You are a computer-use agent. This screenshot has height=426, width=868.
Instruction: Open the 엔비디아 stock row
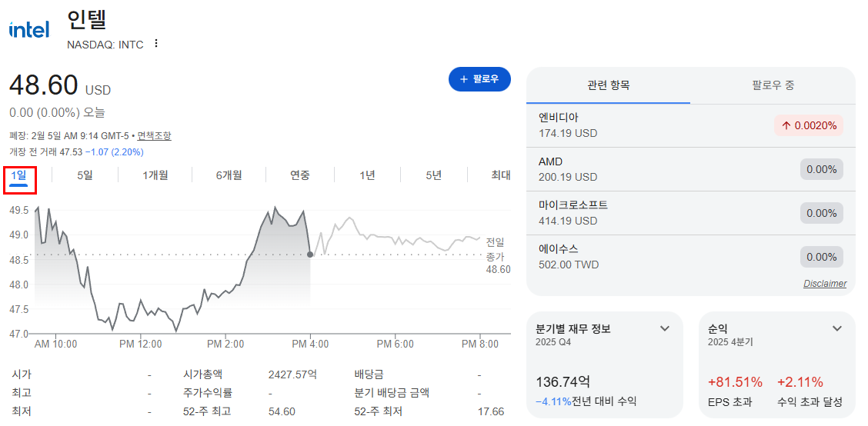point(691,125)
